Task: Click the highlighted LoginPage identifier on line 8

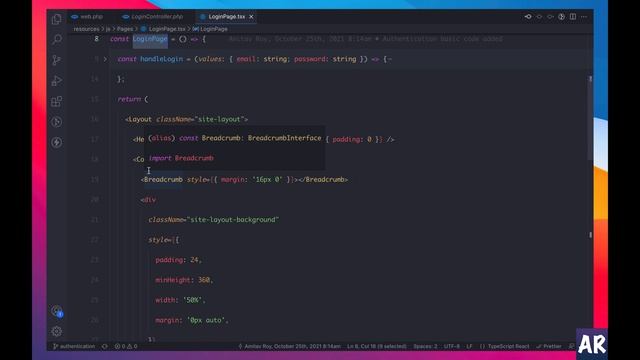Action: (x=150, y=39)
